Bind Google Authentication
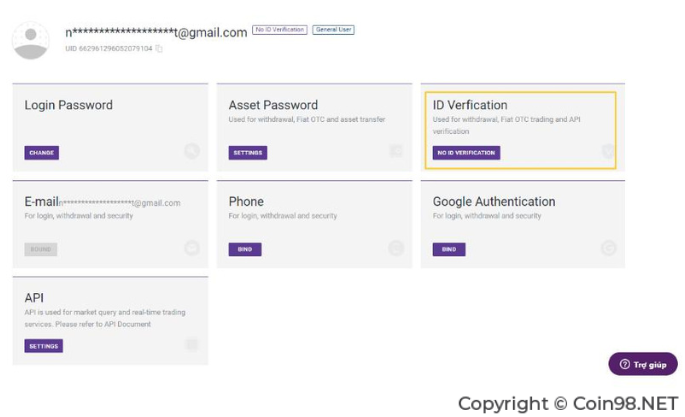Screen dimensions: 685x417 pos(449,249)
